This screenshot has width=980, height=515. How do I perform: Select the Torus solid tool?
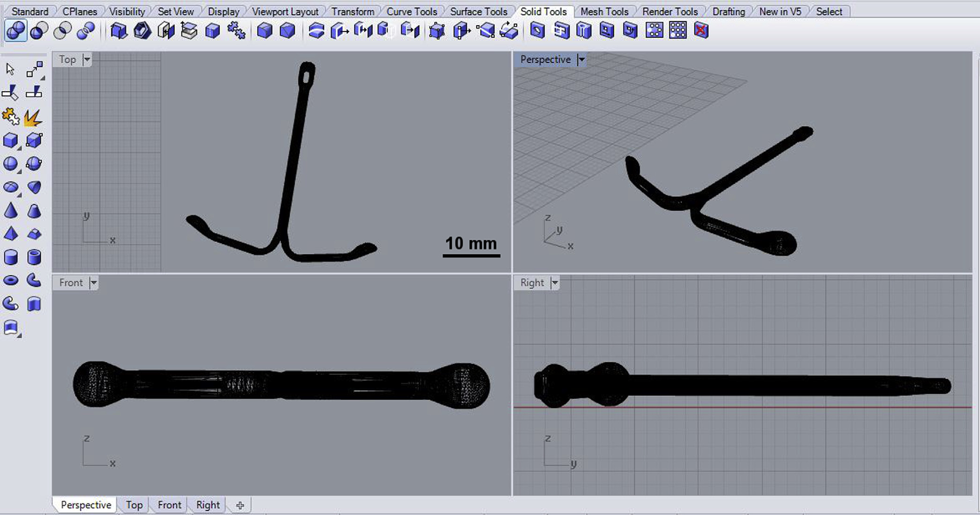(x=10, y=281)
